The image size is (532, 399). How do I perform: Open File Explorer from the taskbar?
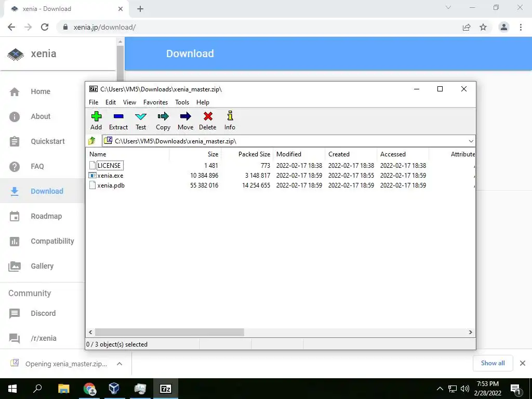point(64,389)
